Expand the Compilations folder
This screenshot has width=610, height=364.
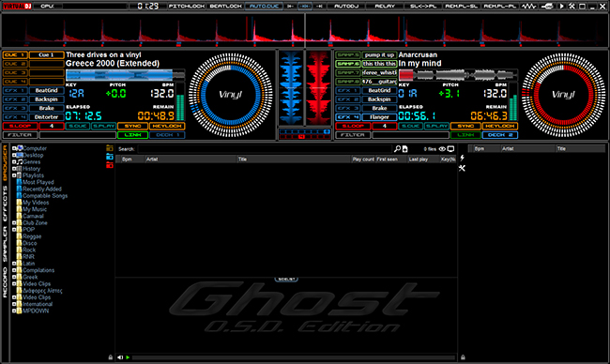pos(14,270)
